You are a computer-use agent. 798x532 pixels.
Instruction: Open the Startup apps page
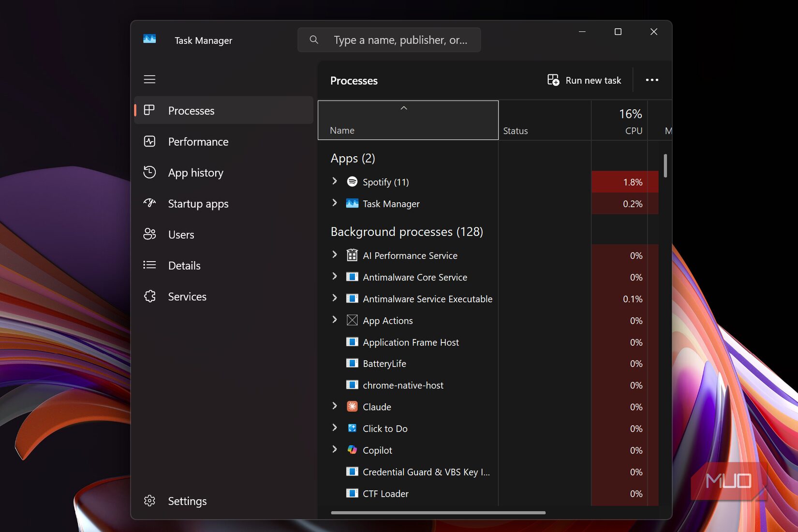click(223, 203)
